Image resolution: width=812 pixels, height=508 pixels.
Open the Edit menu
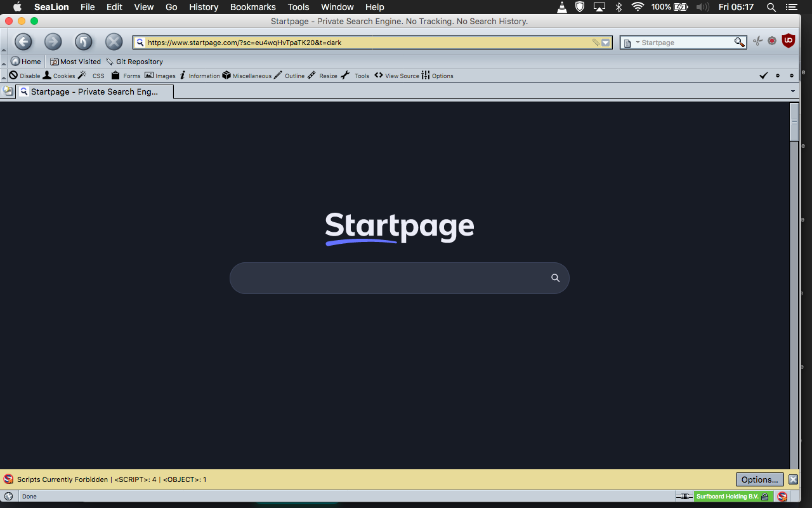click(x=114, y=7)
